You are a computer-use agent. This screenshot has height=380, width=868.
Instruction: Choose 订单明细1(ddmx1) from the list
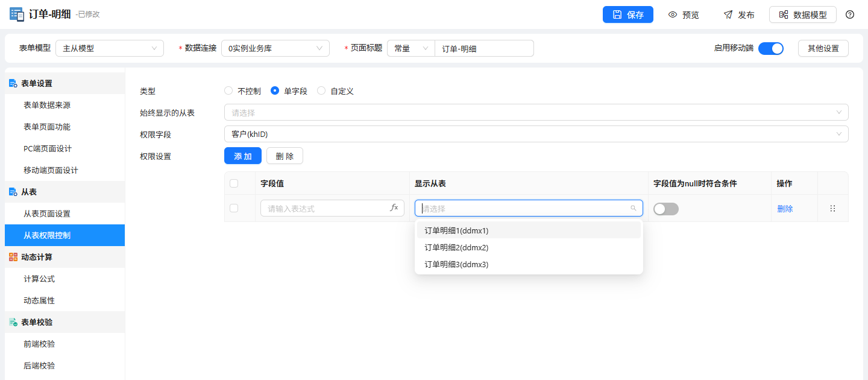[x=529, y=230]
